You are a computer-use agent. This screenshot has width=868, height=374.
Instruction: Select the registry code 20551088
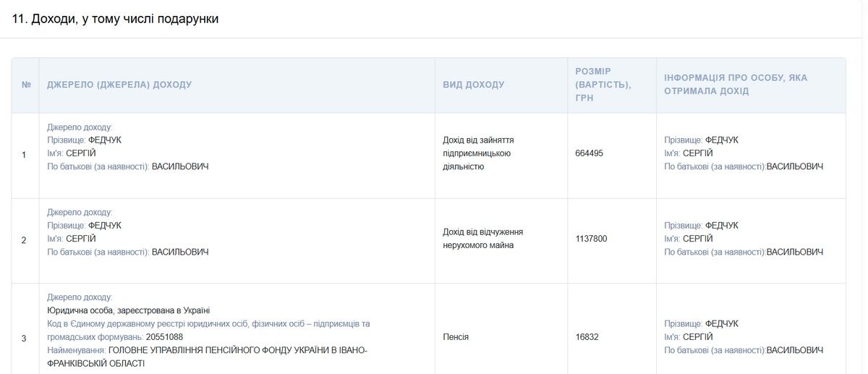pos(164,337)
